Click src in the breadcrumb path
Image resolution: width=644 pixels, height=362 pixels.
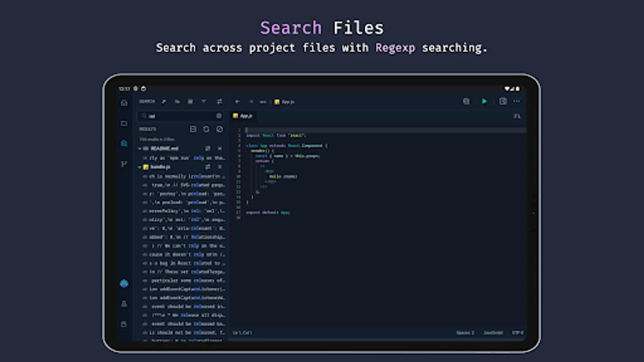262,102
